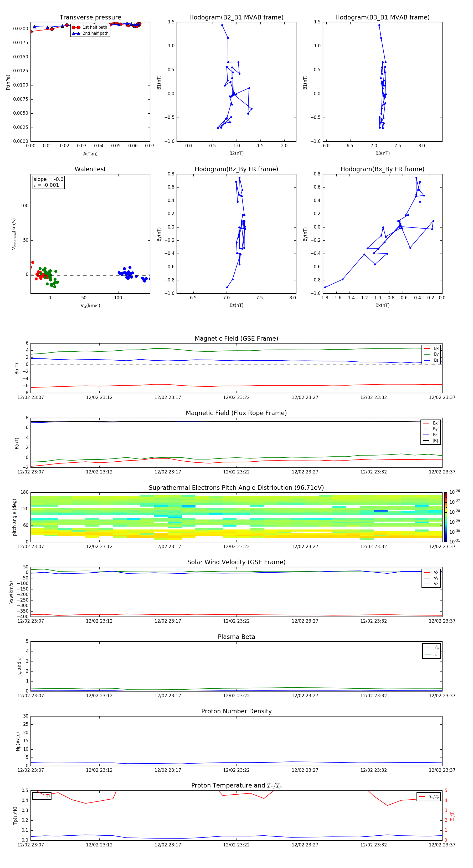Click the 'Transverse pressure' plot title
Viewport: 473px width, 868px height.
(x=90, y=18)
